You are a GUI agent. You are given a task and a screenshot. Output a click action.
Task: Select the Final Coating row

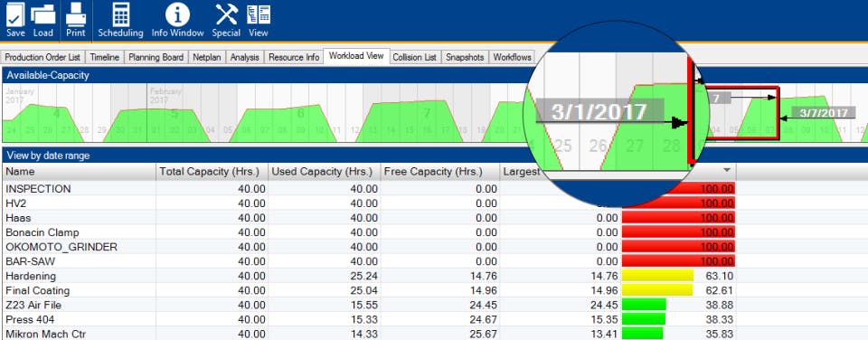(x=369, y=290)
